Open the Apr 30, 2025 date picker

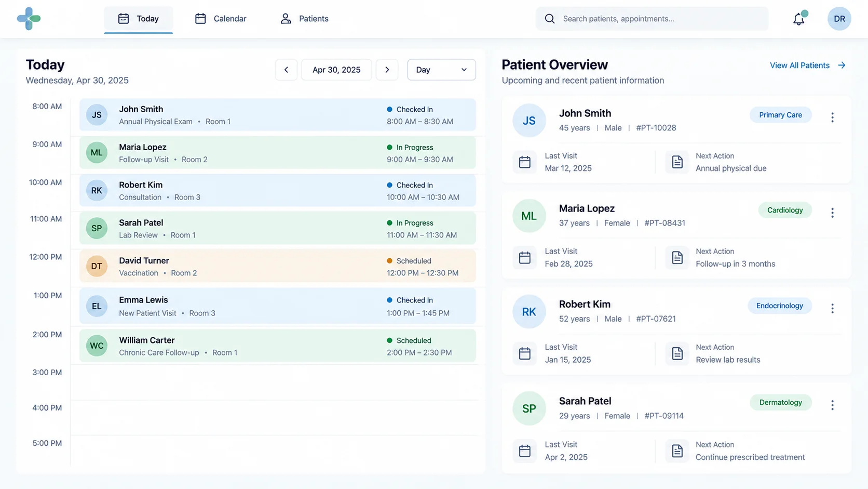pos(336,70)
